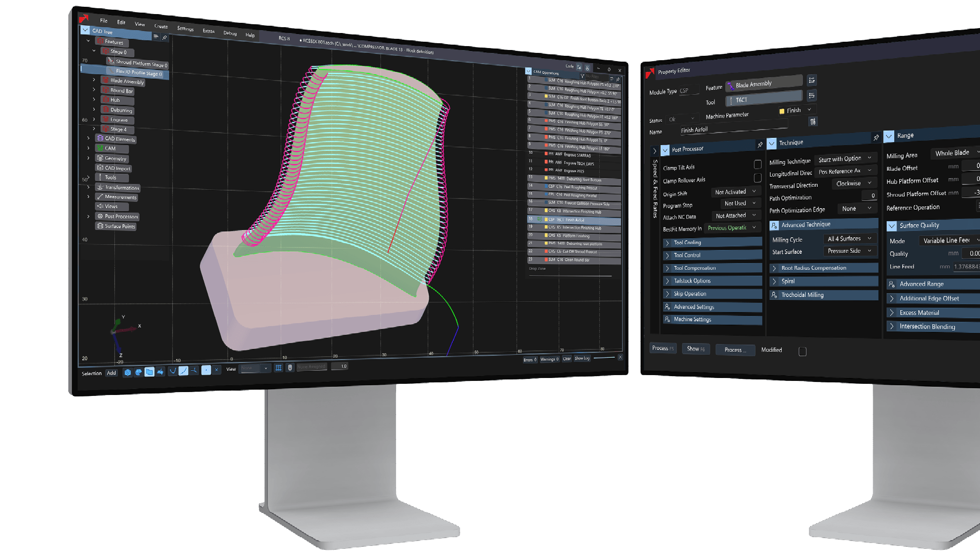This screenshot has width=980, height=559.
Task: Open the Settings menu
Action: 185,29
